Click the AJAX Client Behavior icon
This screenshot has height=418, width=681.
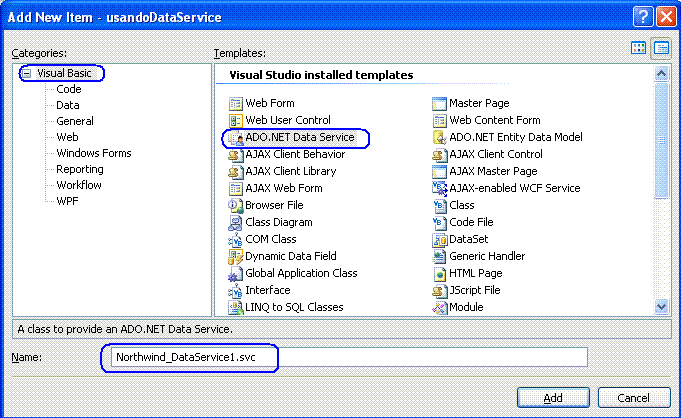[235, 155]
